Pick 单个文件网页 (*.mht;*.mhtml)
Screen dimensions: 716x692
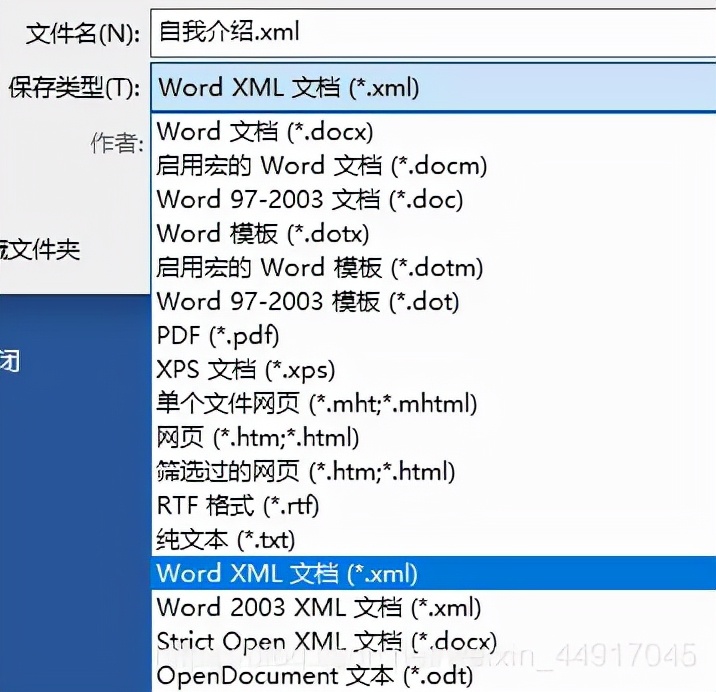click(x=434, y=403)
